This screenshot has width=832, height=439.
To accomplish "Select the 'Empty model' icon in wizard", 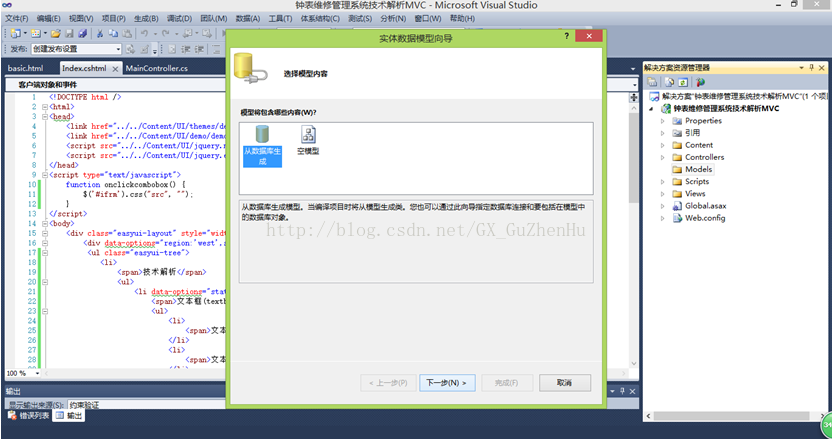I will click(308, 140).
